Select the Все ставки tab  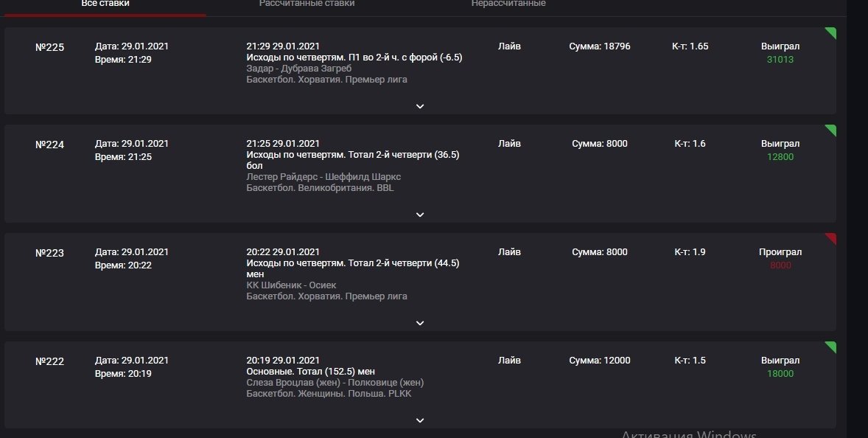tap(106, 4)
